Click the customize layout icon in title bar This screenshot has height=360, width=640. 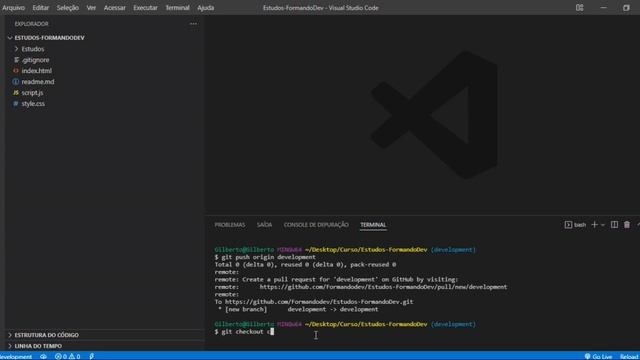tap(580, 8)
